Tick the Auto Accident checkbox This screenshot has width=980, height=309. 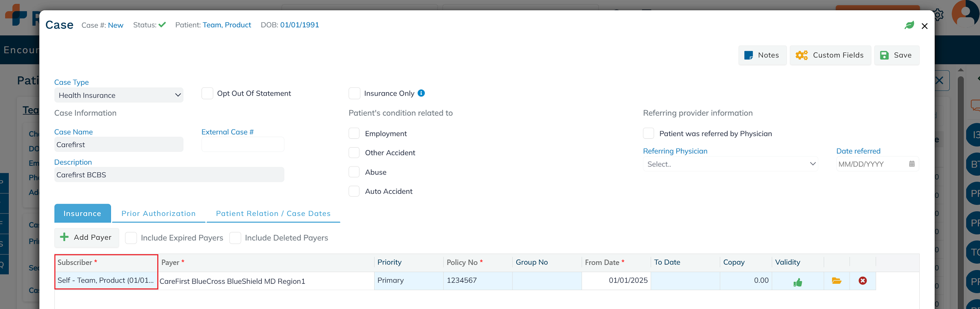pyautogui.click(x=354, y=191)
